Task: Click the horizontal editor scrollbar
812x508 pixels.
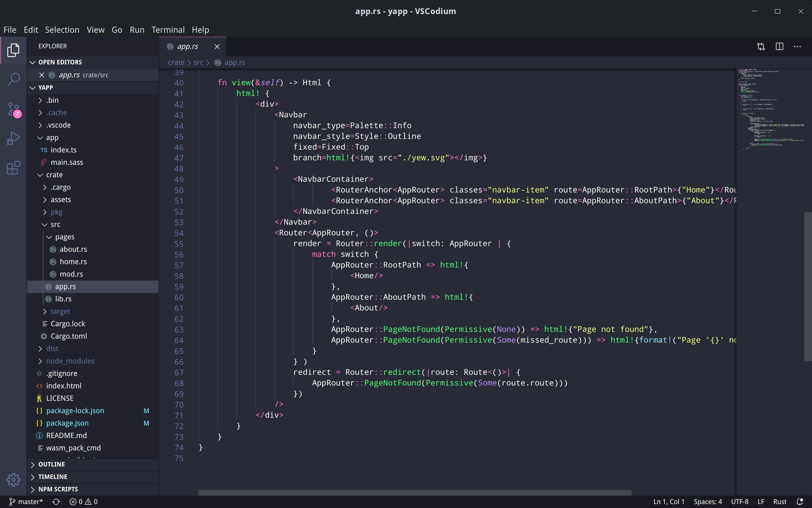Action: [x=415, y=492]
